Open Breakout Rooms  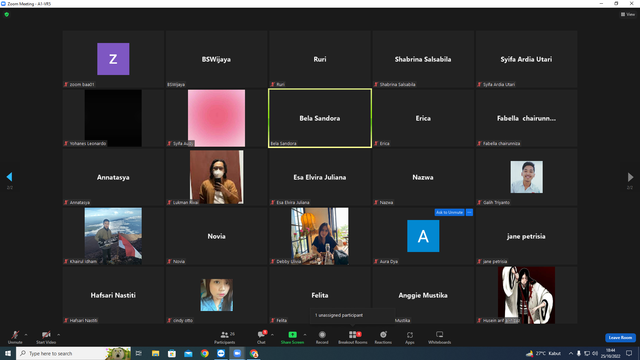pos(353,337)
